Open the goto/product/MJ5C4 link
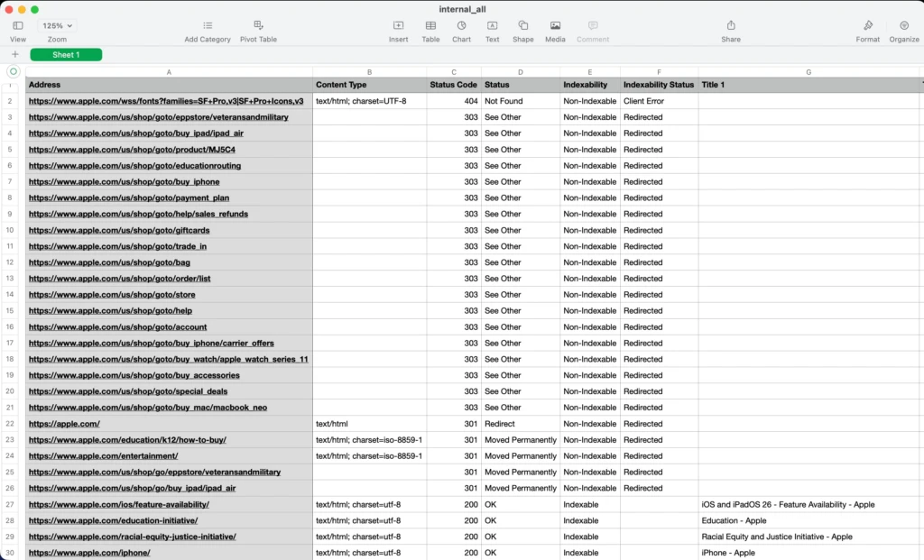This screenshot has height=560, width=924. [132, 150]
